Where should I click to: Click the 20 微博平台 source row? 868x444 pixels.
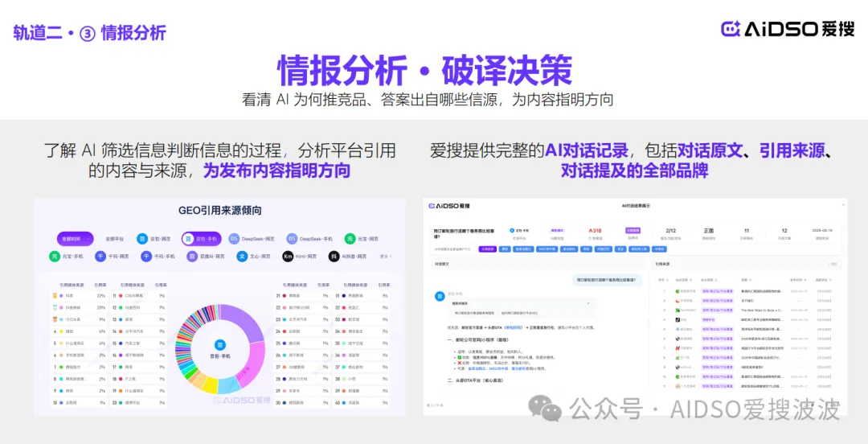tap(139, 402)
